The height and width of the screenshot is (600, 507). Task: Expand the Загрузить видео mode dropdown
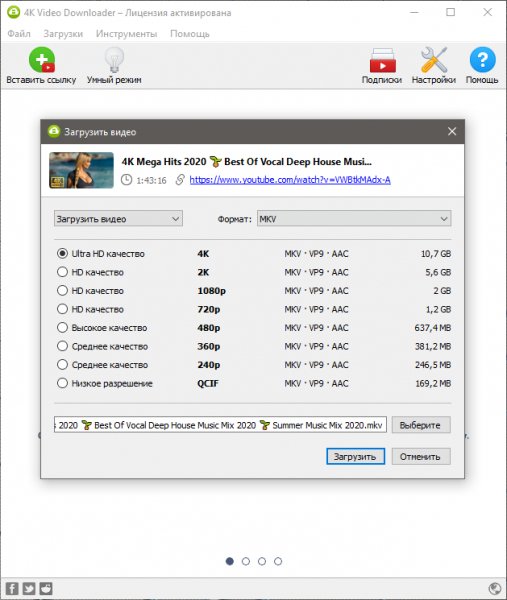click(x=118, y=219)
